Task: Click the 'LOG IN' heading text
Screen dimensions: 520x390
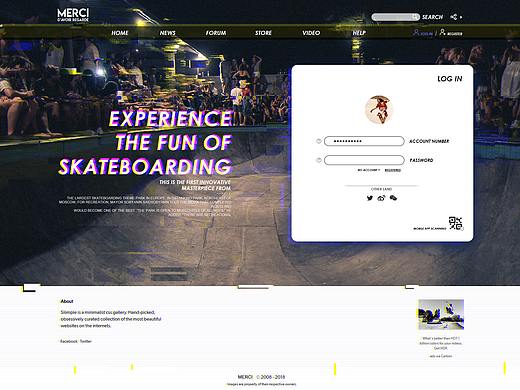Action: (x=450, y=79)
